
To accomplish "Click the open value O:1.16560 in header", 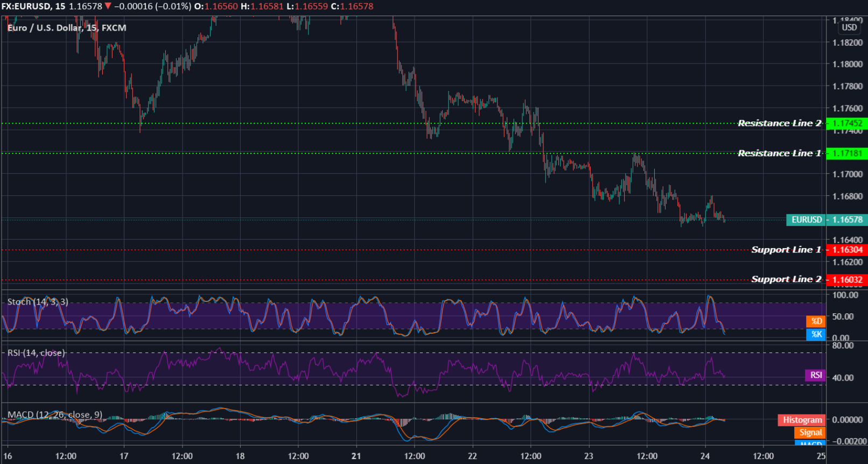I will click(216, 6).
